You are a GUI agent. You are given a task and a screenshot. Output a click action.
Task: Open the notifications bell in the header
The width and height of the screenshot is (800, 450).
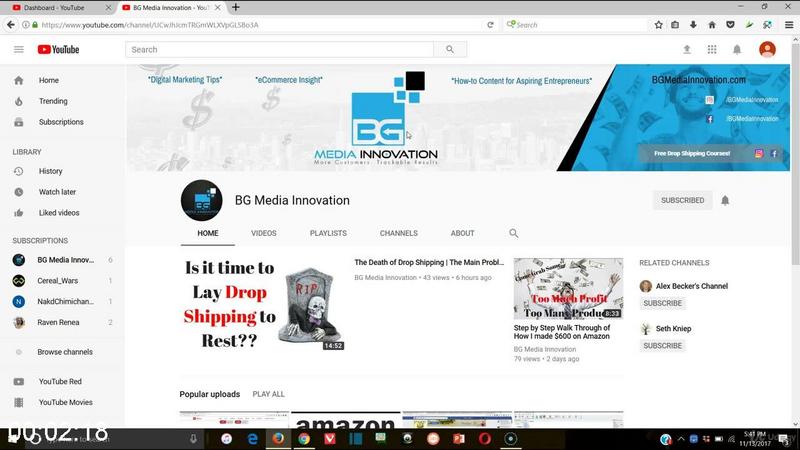737,49
